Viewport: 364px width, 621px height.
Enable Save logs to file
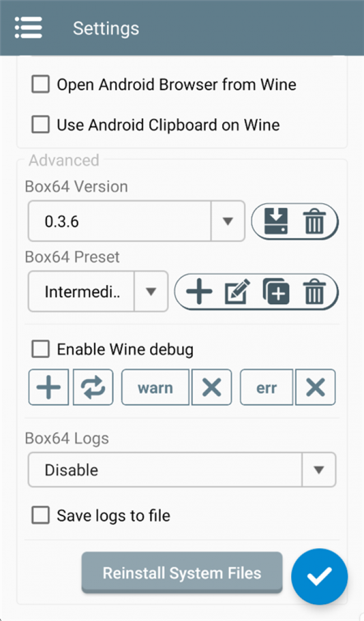[40, 515]
